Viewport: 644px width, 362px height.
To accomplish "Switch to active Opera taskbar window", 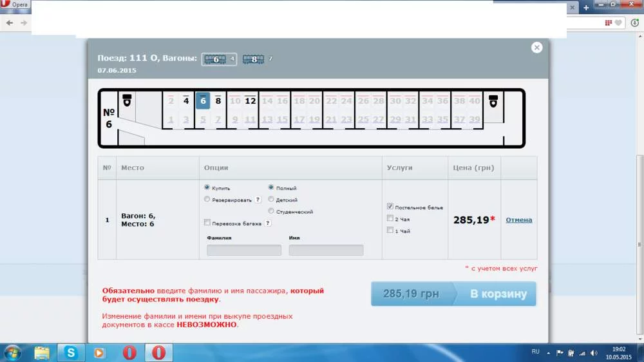I will (x=158, y=353).
